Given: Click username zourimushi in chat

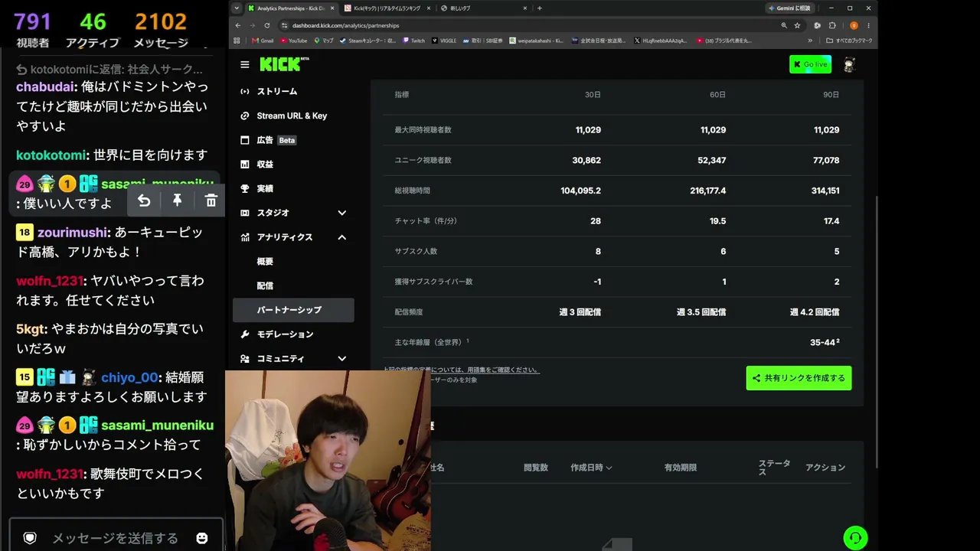Looking at the screenshot, I should [73, 233].
